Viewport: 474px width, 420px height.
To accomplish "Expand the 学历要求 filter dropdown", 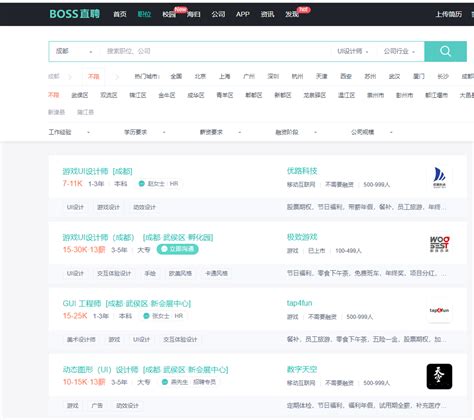I will 145,132.
